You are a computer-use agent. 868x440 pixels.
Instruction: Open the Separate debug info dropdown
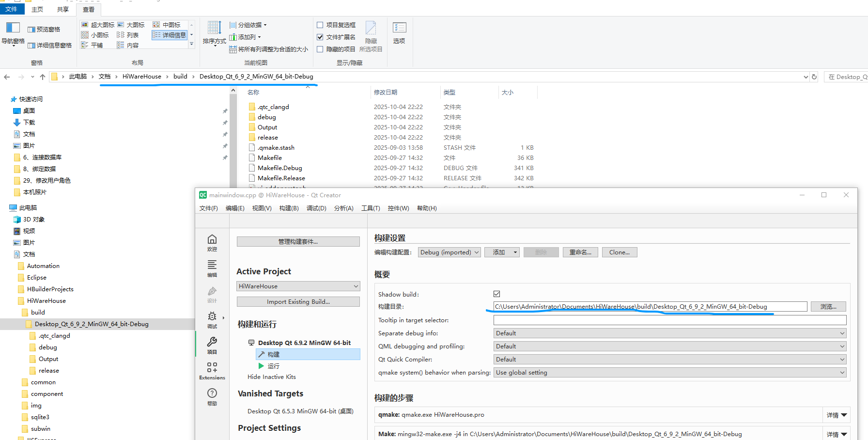click(x=670, y=333)
